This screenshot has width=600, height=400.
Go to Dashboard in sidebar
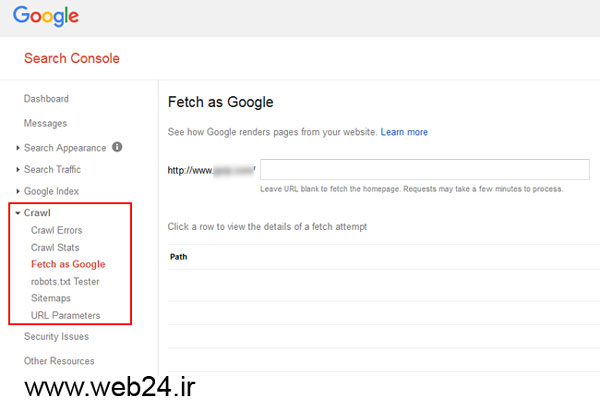click(46, 99)
